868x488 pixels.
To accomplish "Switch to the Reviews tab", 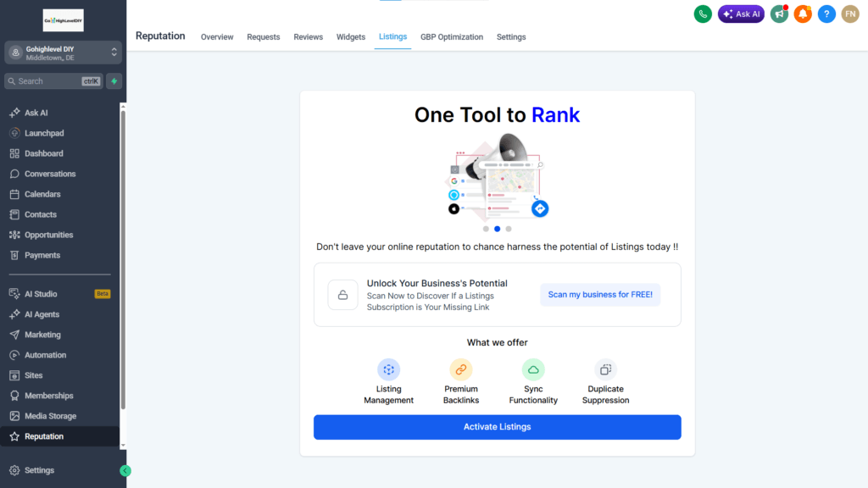I will 309,37.
